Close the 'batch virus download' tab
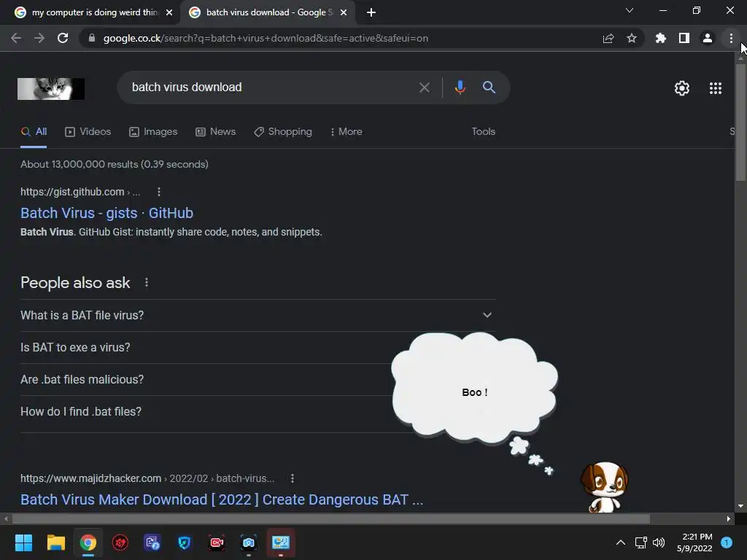Viewport: 747px width, 560px height. (x=344, y=12)
